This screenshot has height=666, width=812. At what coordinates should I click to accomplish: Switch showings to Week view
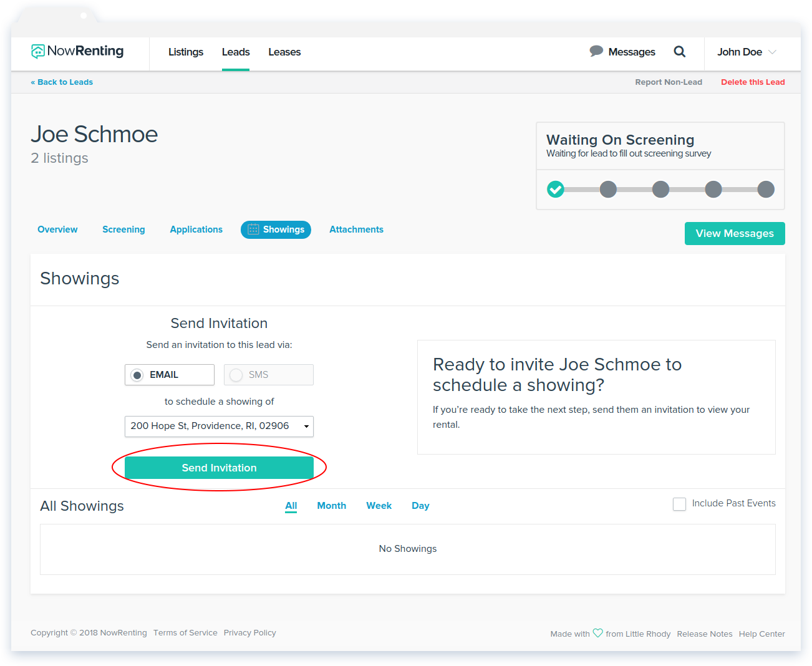379,506
